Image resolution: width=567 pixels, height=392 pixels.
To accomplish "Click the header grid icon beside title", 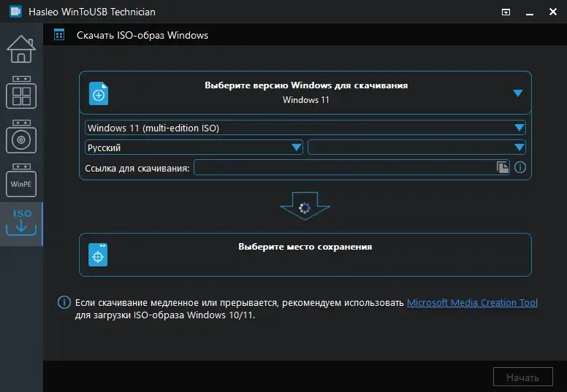I will (x=59, y=35).
